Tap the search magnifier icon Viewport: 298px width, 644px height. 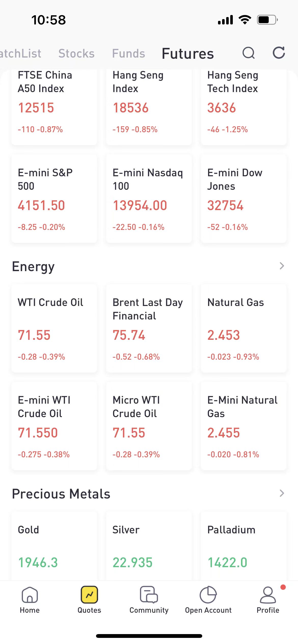248,53
